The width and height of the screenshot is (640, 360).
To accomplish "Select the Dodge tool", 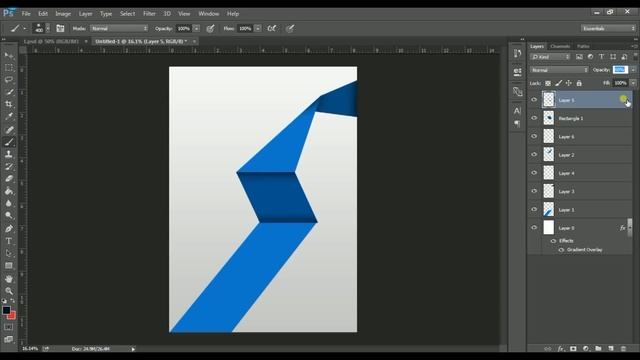I will click(x=9, y=216).
